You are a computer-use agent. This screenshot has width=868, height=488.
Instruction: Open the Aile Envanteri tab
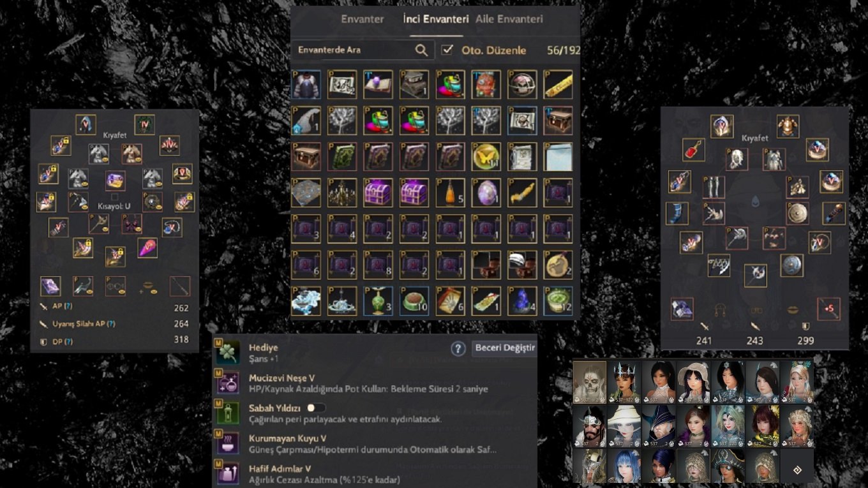click(x=509, y=19)
